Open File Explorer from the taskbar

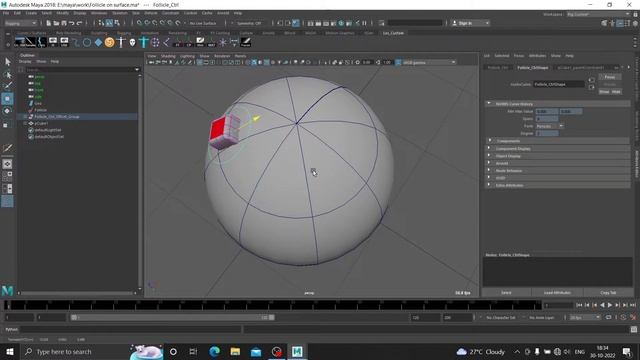point(235,351)
